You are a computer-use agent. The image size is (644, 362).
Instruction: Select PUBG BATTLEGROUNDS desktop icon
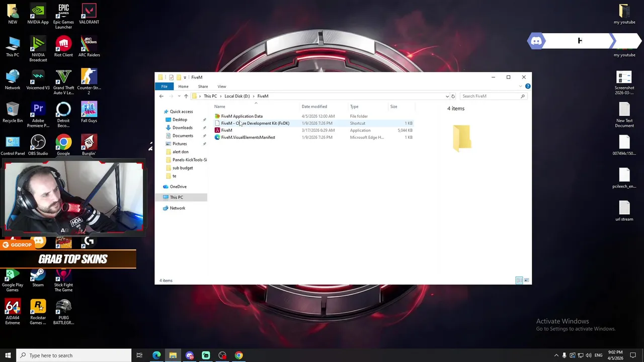[63, 312]
